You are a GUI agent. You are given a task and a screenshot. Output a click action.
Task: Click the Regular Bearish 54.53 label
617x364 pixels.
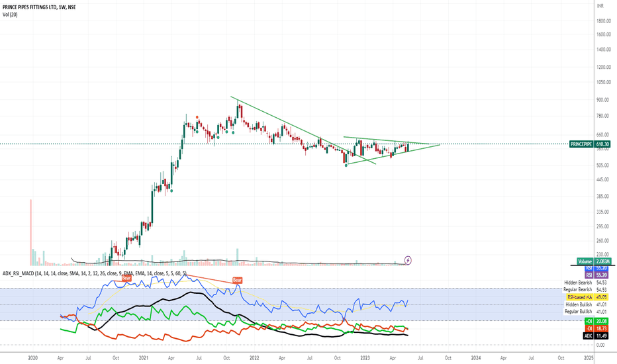585,290
